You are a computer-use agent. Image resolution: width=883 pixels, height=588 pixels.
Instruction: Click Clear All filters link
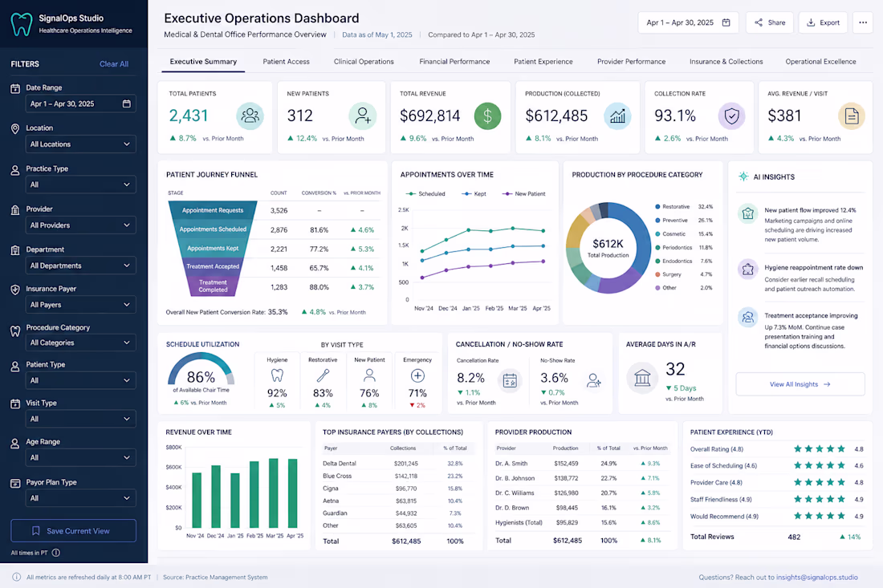(x=114, y=64)
